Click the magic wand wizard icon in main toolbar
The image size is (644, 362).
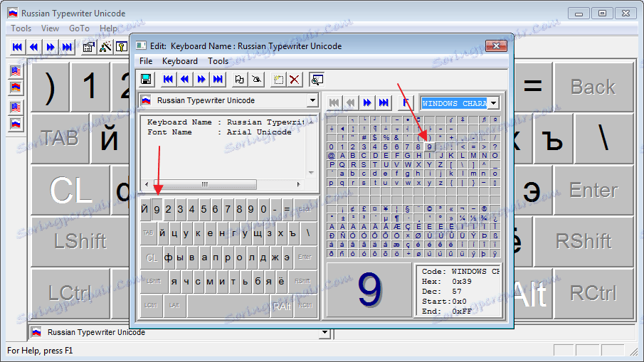point(105,47)
